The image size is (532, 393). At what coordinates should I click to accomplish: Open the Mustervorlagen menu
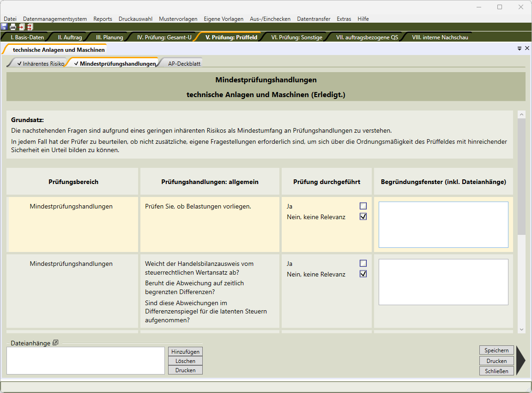coord(178,19)
